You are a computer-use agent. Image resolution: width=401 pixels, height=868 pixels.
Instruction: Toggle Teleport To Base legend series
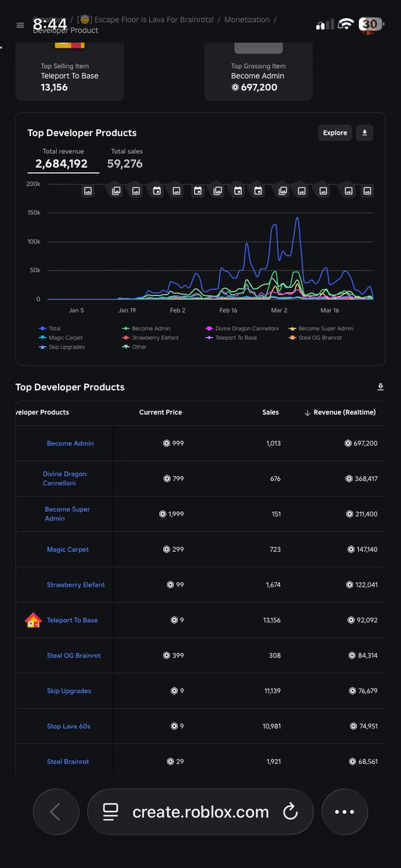231,338
